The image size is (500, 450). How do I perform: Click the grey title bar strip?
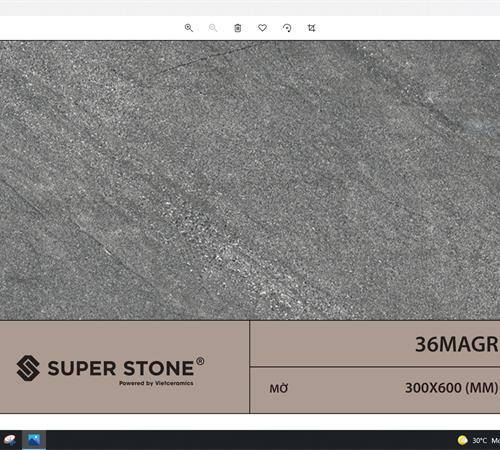(x=250, y=8)
